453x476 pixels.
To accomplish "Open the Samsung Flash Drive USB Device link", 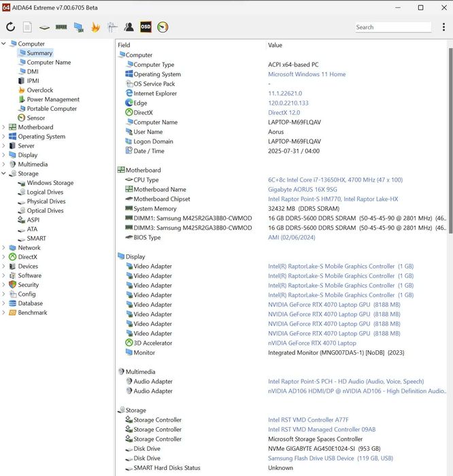I will click(331, 458).
